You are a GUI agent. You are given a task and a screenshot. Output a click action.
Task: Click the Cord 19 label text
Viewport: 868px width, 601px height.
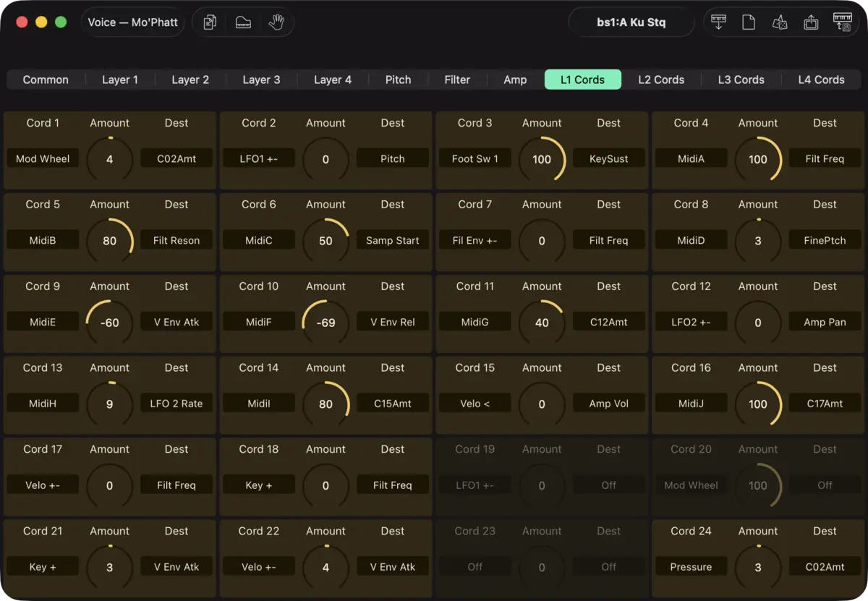tap(475, 449)
